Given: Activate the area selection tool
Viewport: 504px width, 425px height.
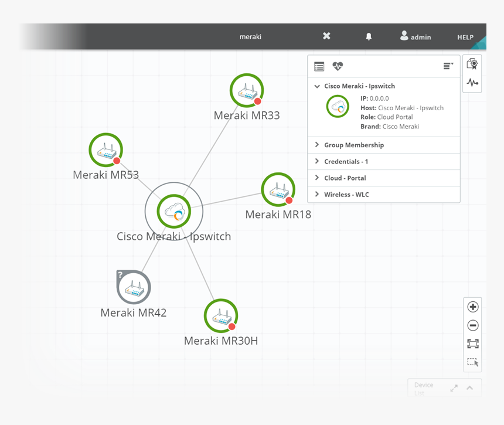Looking at the screenshot, I should (x=473, y=362).
